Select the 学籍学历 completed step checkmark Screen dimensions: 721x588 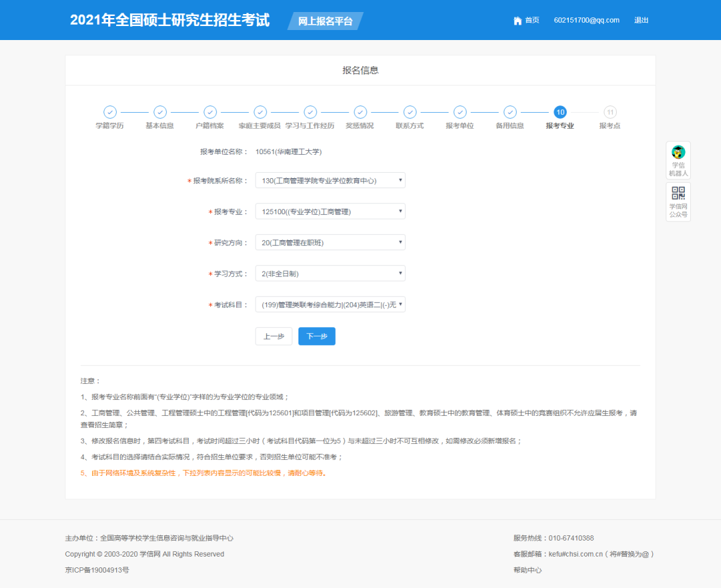point(109,112)
